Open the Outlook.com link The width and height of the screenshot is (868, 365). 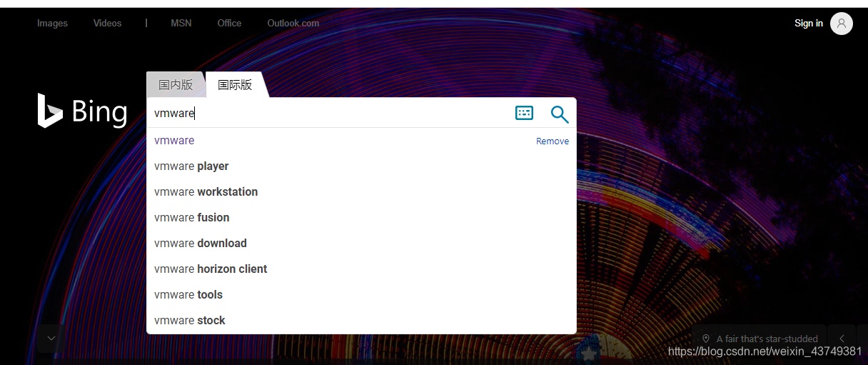[x=293, y=23]
